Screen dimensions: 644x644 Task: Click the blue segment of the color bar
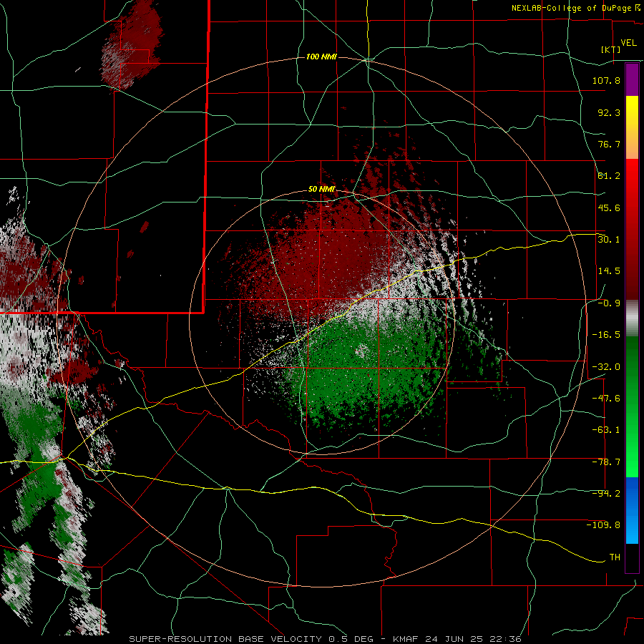click(x=632, y=510)
